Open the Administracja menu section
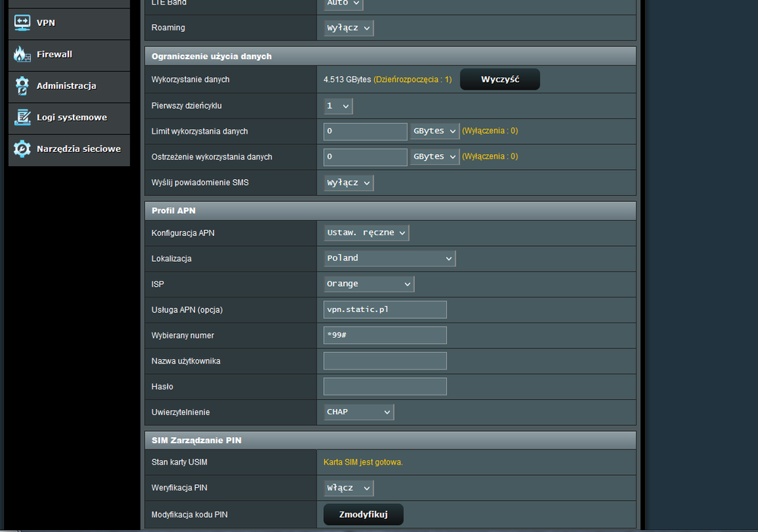This screenshot has width=758, height=532. point(66,86)
